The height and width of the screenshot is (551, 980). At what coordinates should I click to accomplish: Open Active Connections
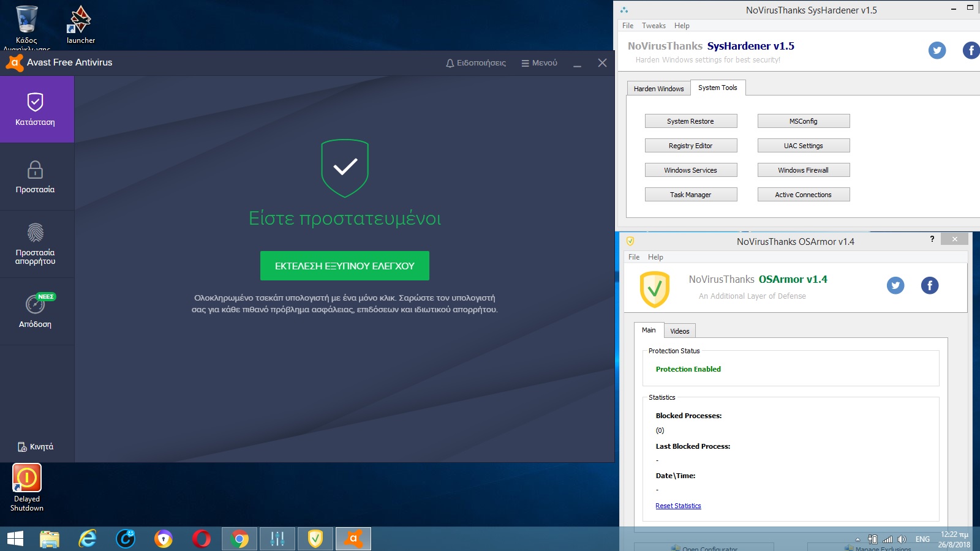point(804,195)
